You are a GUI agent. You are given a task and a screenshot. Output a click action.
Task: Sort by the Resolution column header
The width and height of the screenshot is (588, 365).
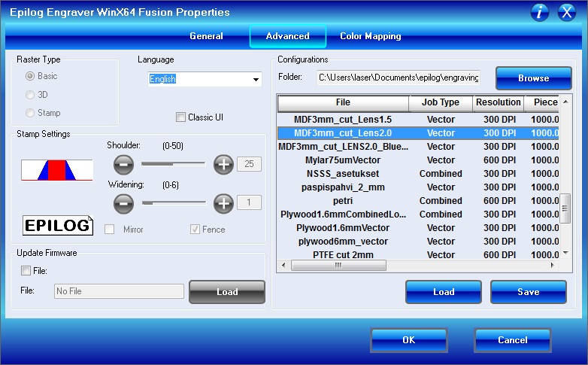click(498, 102)
